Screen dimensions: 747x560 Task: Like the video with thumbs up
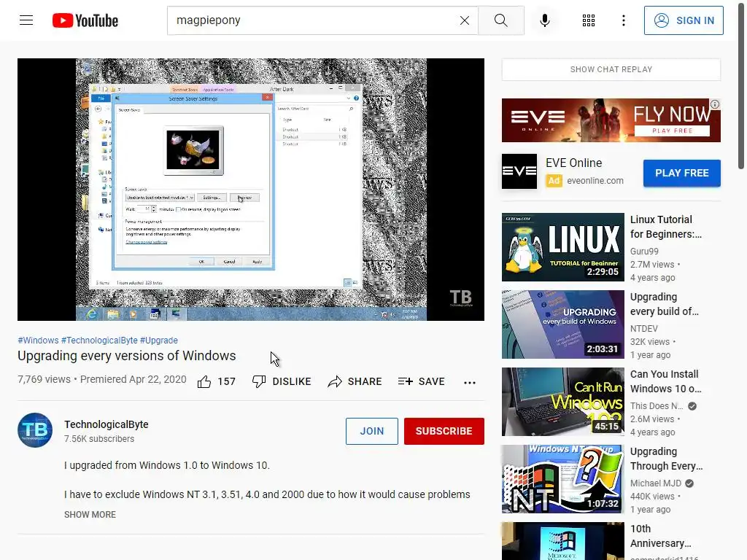click(x=204, y=381)
